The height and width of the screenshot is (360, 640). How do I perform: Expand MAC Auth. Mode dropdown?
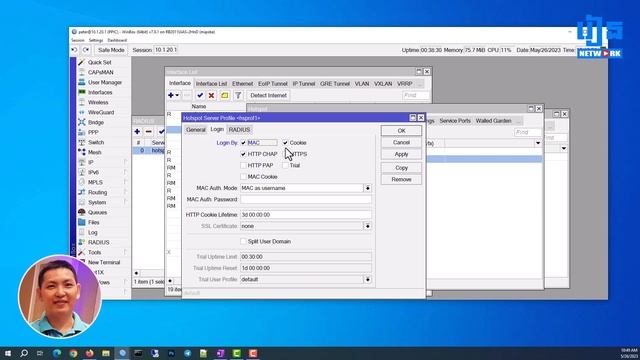pos(367,188)
